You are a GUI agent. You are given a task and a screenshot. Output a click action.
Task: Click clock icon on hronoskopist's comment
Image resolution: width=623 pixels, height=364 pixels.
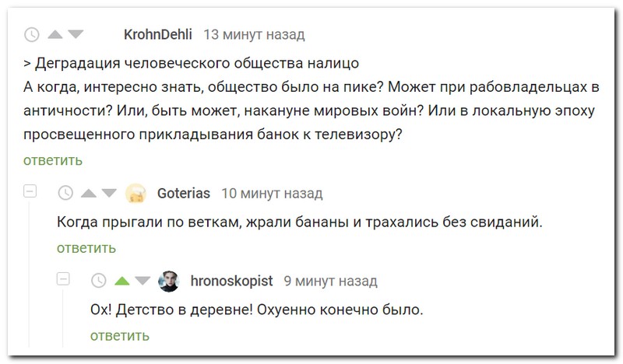click(99, 281)
